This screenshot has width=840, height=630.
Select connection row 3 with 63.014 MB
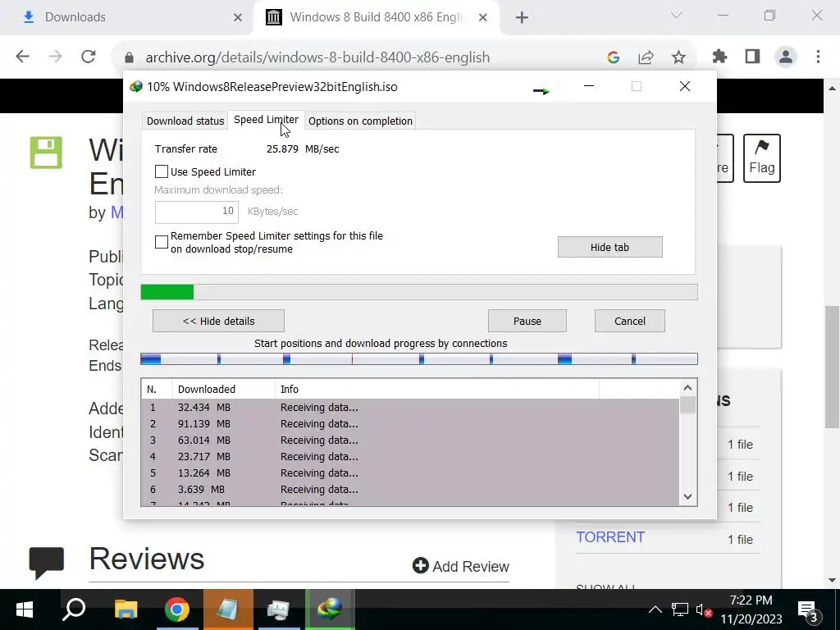tap(410, 441)
